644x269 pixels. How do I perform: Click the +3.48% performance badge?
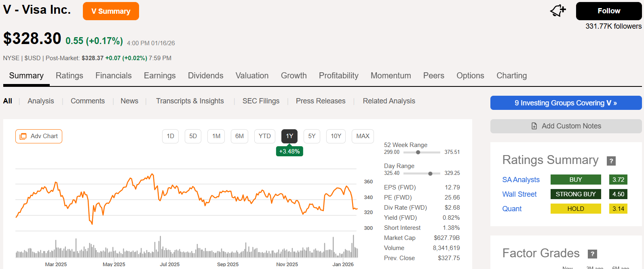pos(289,151)
